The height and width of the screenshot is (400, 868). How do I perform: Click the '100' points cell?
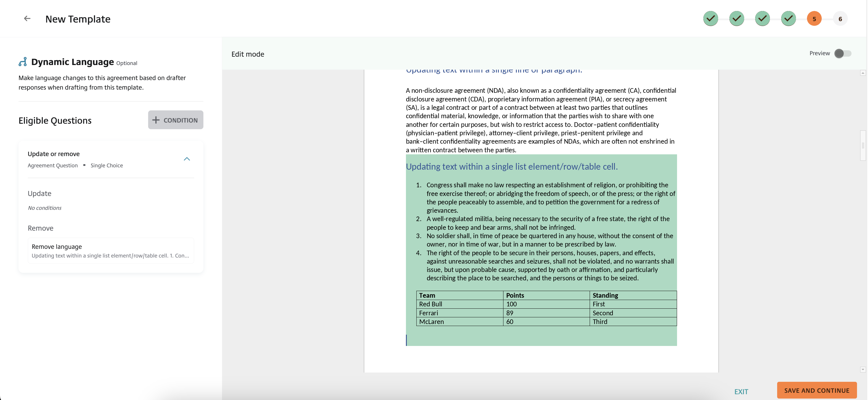[546, 304]
